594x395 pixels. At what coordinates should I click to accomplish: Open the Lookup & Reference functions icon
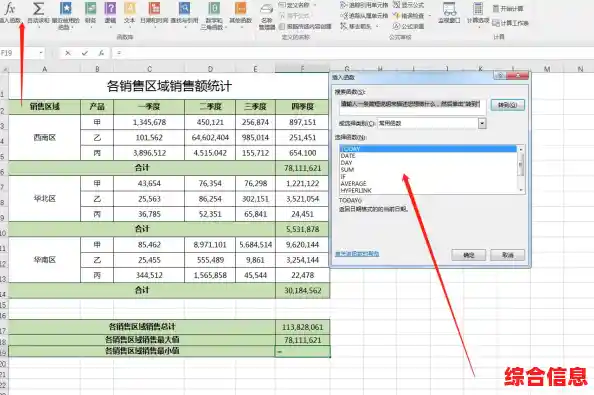[184, 8]
